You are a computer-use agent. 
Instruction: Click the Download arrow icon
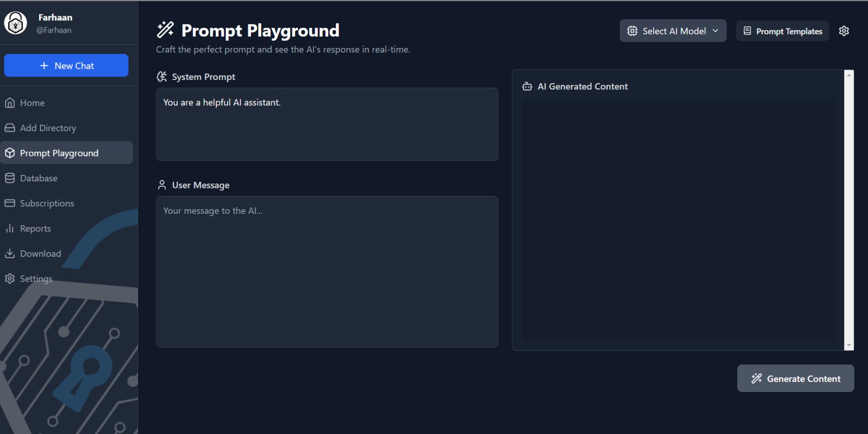click(x=10, y=253)
